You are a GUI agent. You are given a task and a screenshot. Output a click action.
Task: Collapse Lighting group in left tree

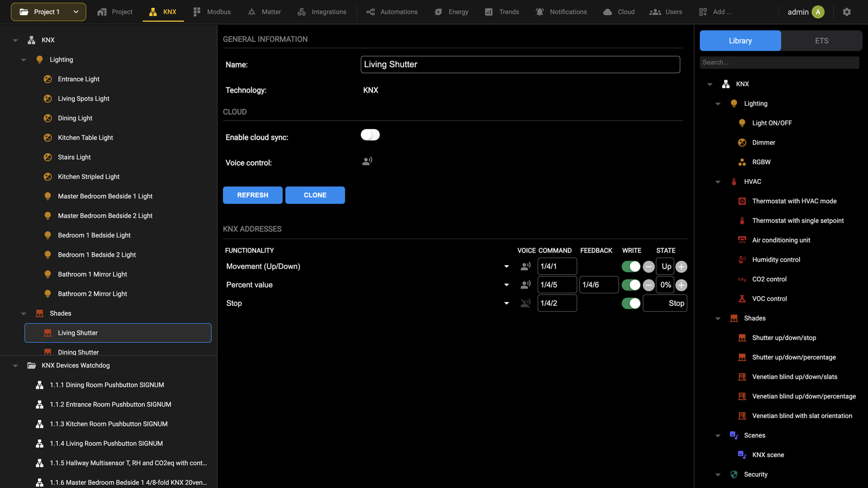point(23,60)
